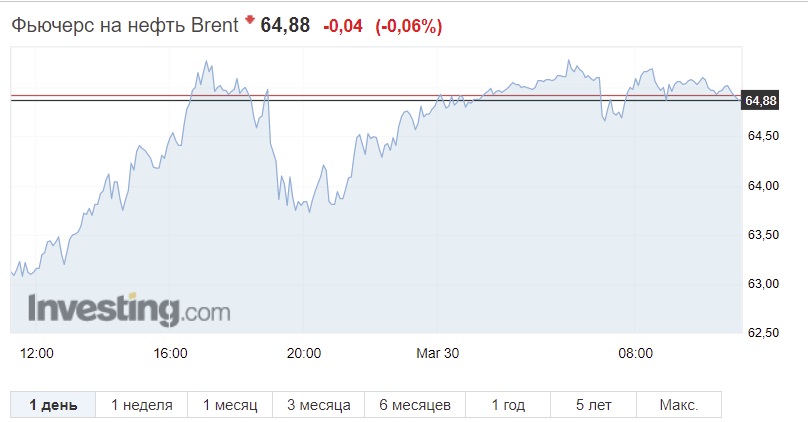
Task: Click the black 64,88 current price label
Action: (761, 100)
